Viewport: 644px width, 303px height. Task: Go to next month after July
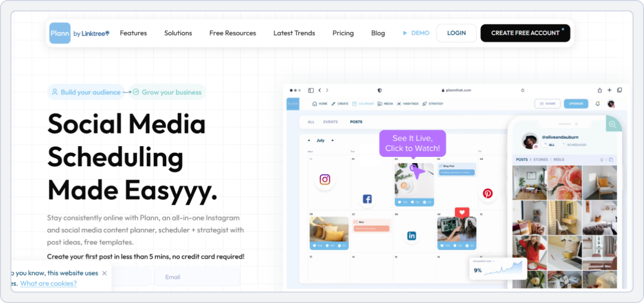pyautogui.click(x=333, y=140)
